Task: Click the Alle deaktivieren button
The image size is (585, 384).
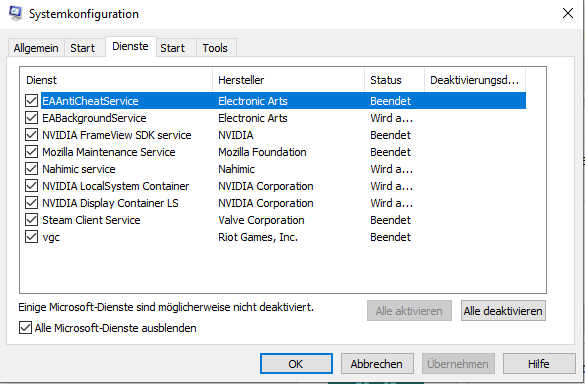Action: pyautogui.click(x=503, y=311)
